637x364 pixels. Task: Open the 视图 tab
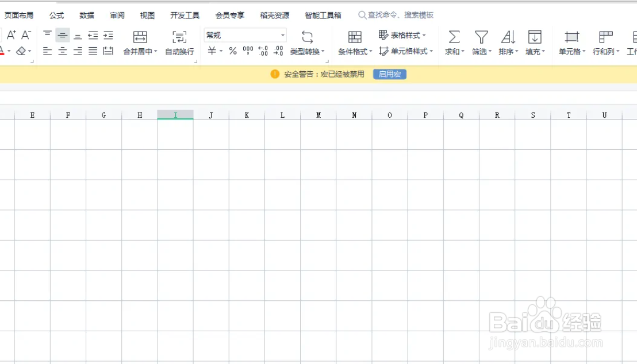click(147, 16)
